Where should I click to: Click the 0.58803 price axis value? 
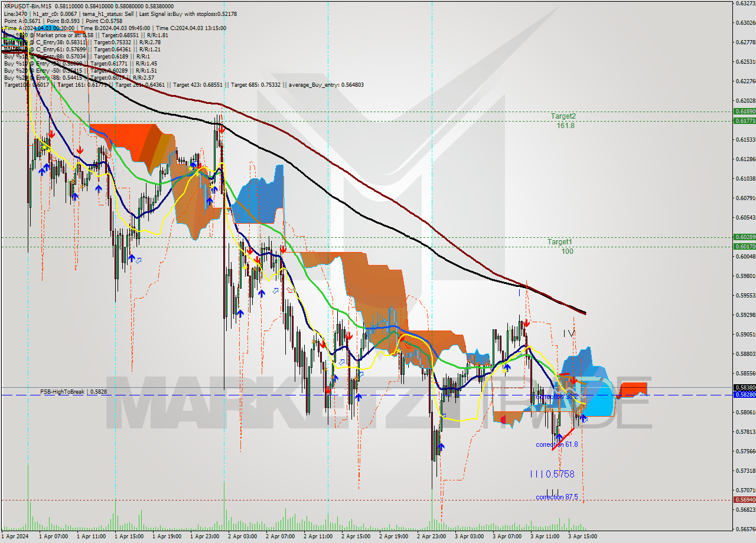click(745, 354)
